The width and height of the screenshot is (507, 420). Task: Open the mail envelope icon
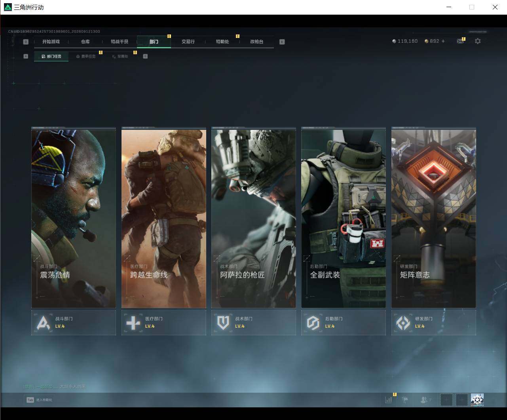pyautogui.click(x=460, y=41)
